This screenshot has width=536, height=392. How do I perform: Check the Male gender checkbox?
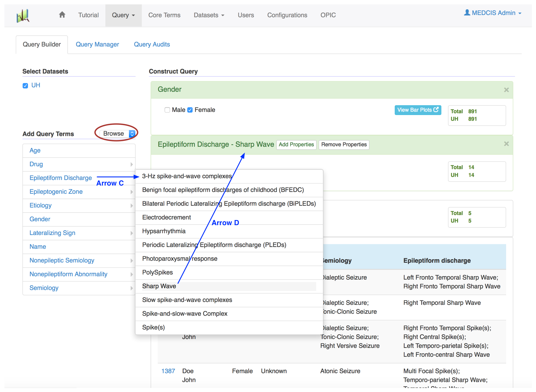pos(167,110)
